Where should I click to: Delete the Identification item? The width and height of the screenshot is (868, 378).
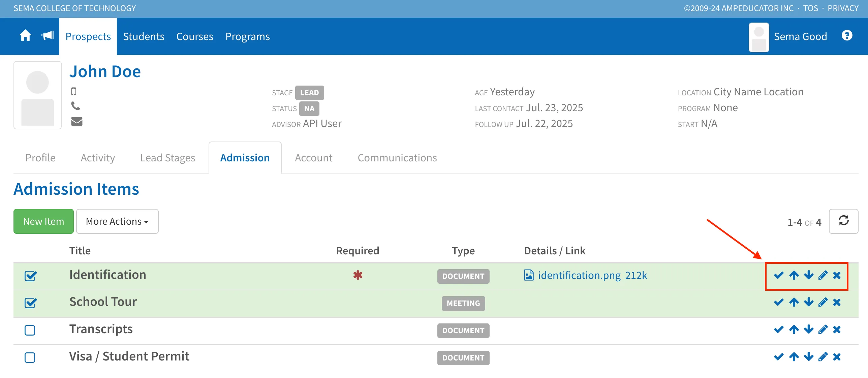click(837, 276)
